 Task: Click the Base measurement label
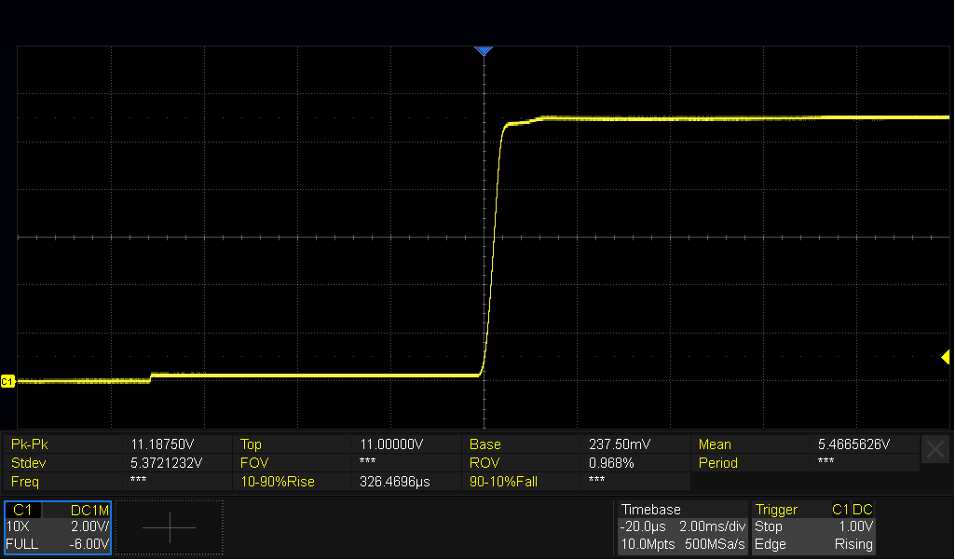tap(484, 444)
